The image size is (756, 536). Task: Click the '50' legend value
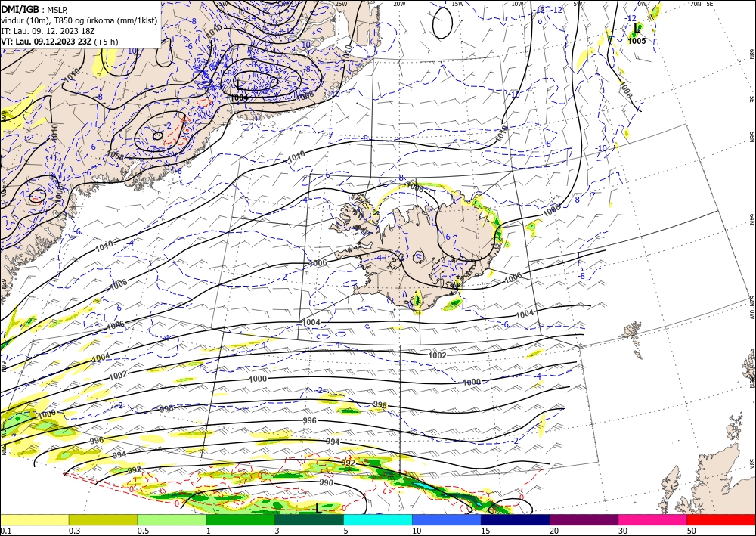[692, 531]
